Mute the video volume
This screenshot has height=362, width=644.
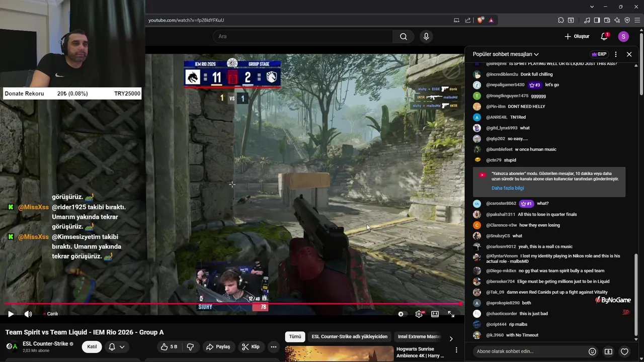coord(28,314)
